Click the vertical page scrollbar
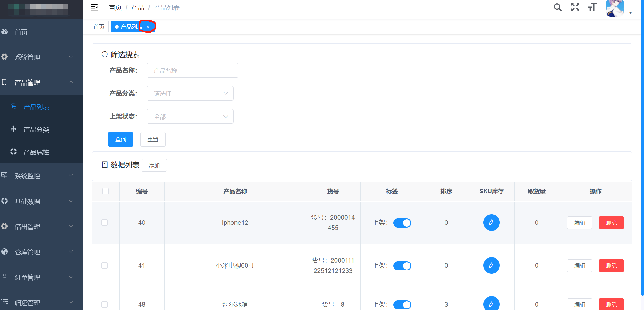The height and width of the screenshot is (310, 644). 642,148
